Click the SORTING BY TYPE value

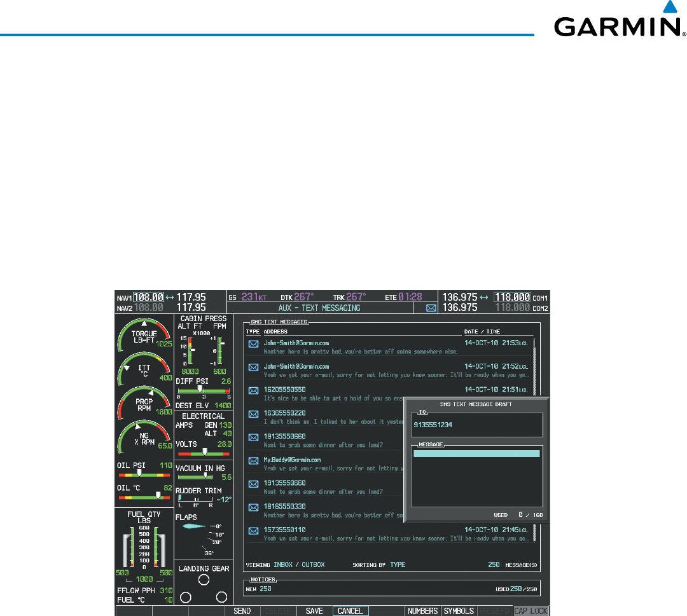[398, 565]
